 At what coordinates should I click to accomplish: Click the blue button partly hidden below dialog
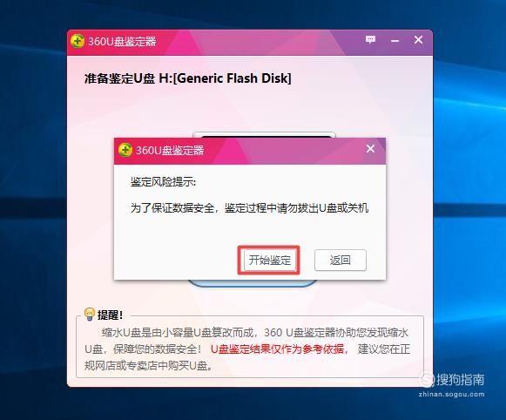click(253, 283)
